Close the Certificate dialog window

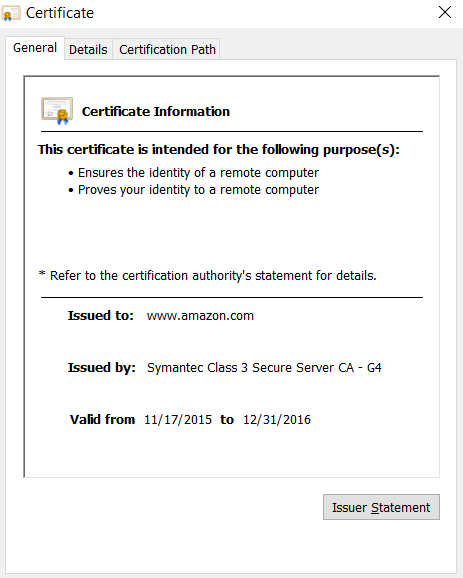click(x=445, y=12)
